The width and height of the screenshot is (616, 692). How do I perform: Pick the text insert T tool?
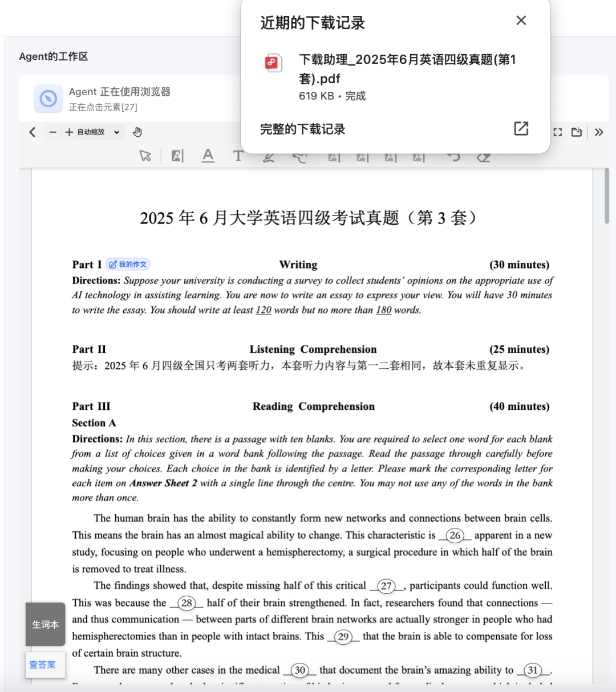238,156
